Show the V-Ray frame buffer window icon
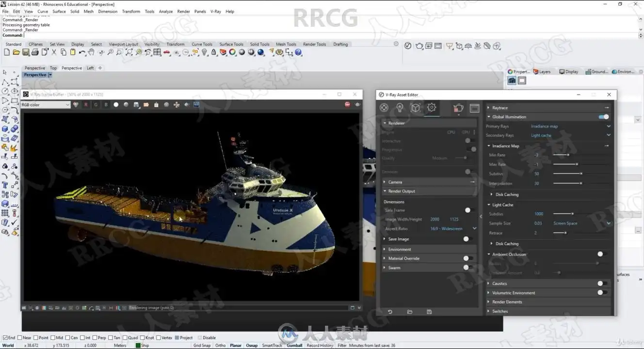This screenshot has width=644, height=349. 474,108
